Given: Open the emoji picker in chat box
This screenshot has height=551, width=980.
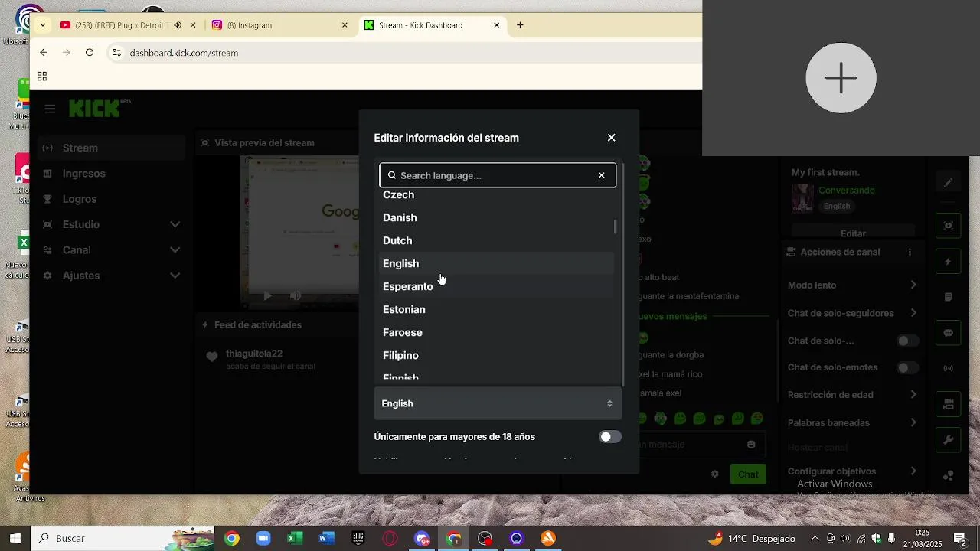Looking at the screenshot, I should (751, 445).
